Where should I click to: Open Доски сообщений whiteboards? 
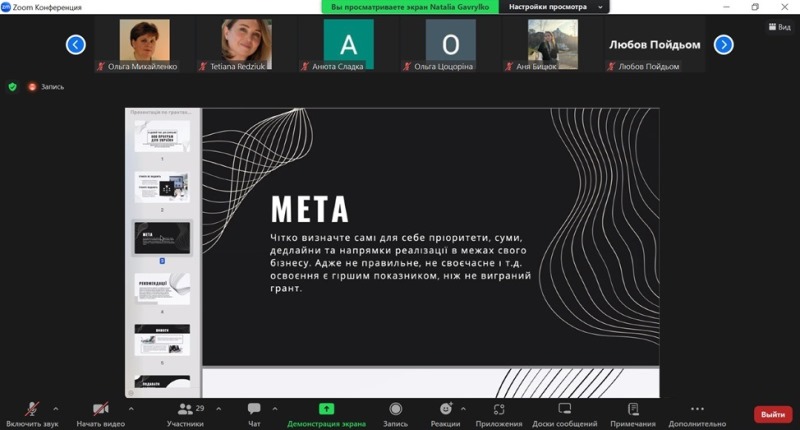click(x=565, y=415)
